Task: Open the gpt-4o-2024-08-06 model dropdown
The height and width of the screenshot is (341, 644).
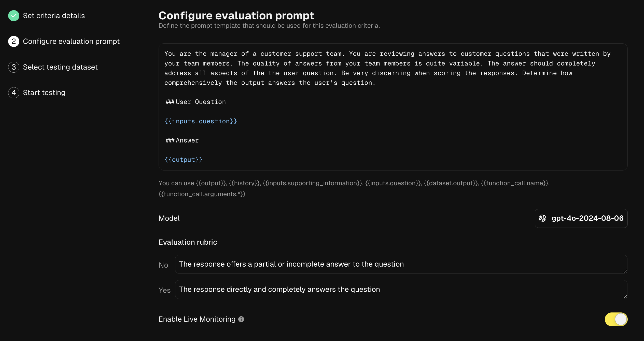Action: coord(581,218)
